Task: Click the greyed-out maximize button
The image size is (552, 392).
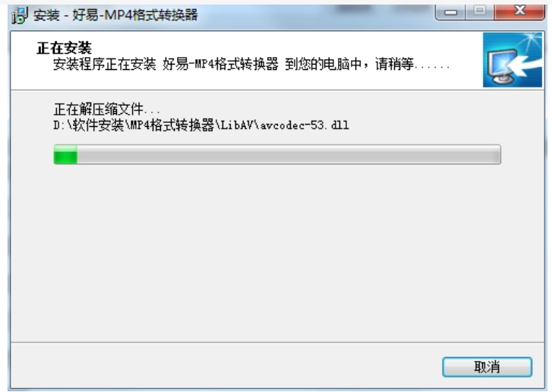Action: click(x=479, y=11)
